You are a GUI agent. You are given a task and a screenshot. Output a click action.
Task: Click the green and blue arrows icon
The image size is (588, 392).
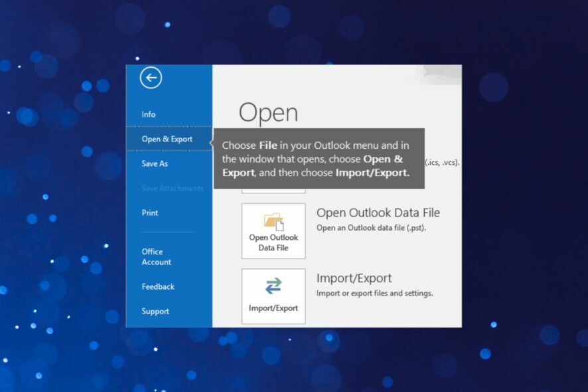click(x=273, y=286)
